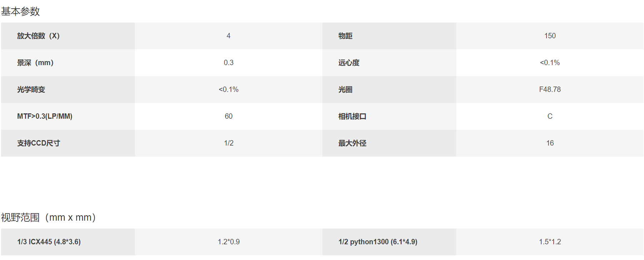
Task: Select the aperture value F48.78
Action: [x=550, y=89]
